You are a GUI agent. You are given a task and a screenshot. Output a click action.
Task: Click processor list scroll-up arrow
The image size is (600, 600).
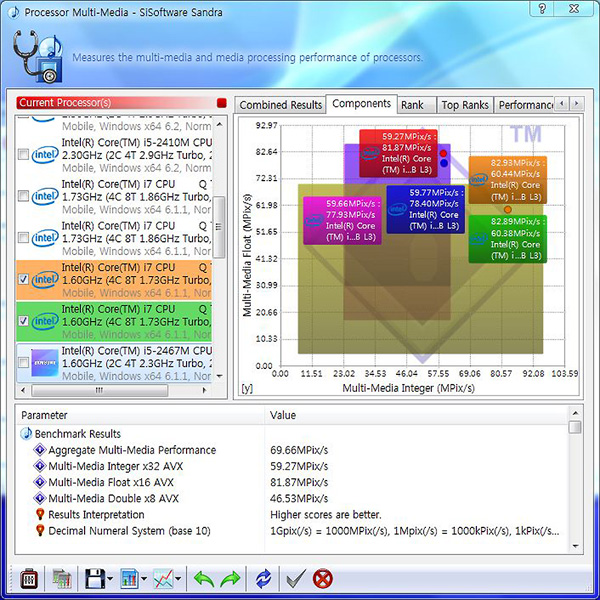pos(219,124)
